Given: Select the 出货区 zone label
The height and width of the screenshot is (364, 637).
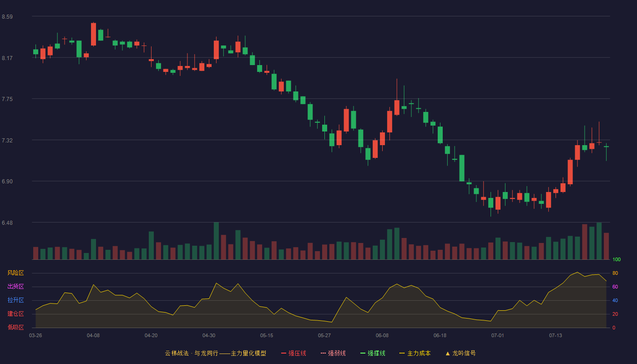Looking at the screenshot, I should (15, 287).
